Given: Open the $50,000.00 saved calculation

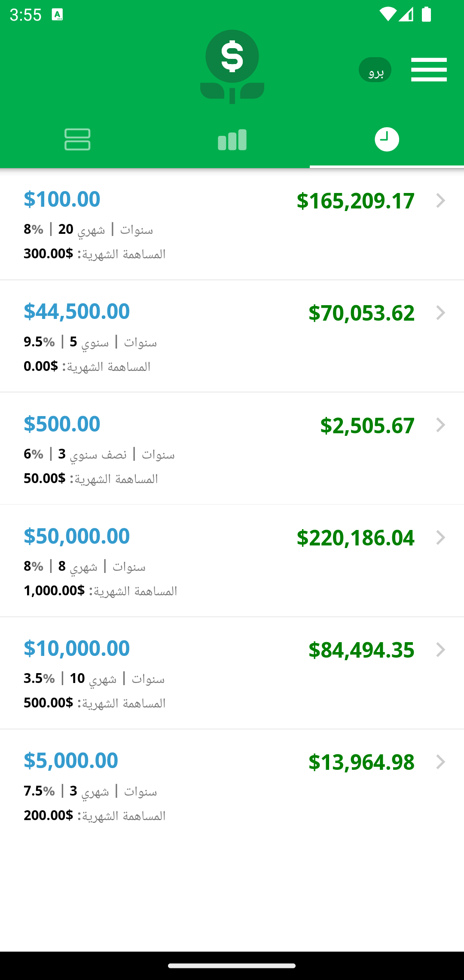Looking at the screenshot, I should [232, 561].
